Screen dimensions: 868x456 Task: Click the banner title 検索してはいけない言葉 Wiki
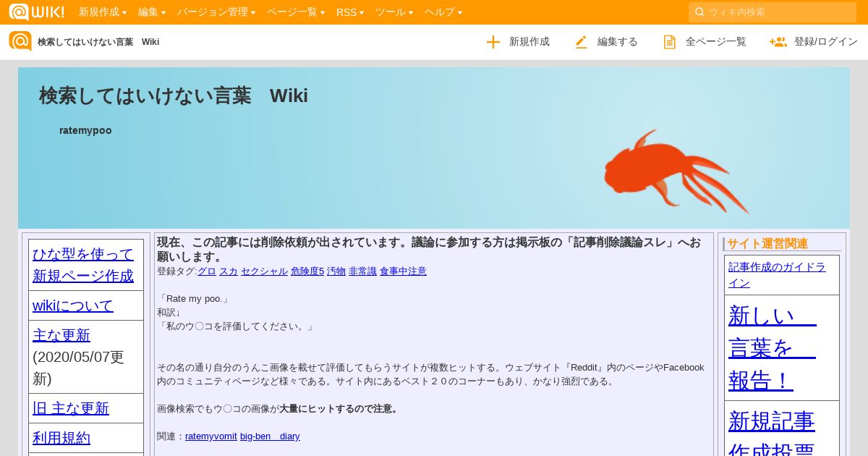coord(174,96)
